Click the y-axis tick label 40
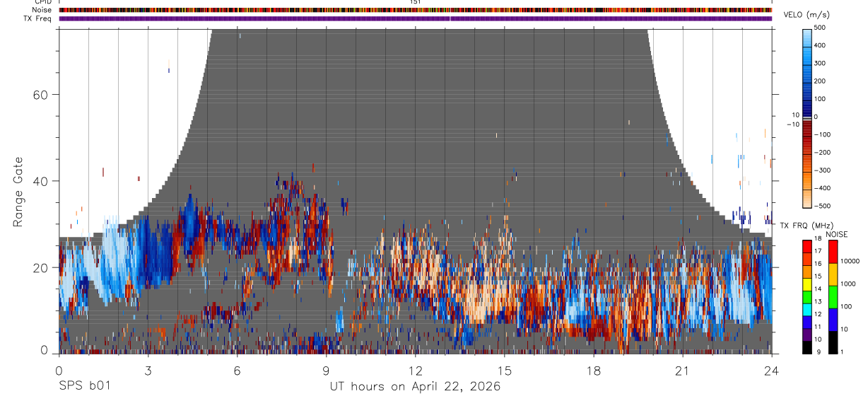The height and width of the screenshot is (401, 868). (42, 181)
